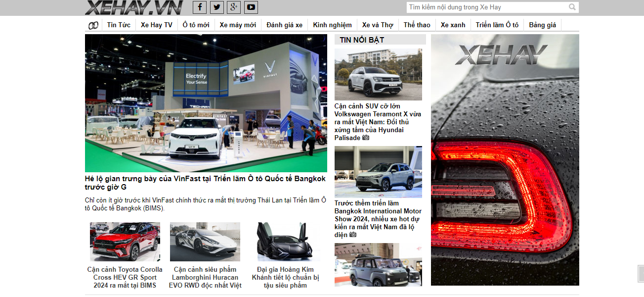Open the green boxy SUV thumbnail
The width and height of the screenshot is (644, 297).
(x=378, y=264)
